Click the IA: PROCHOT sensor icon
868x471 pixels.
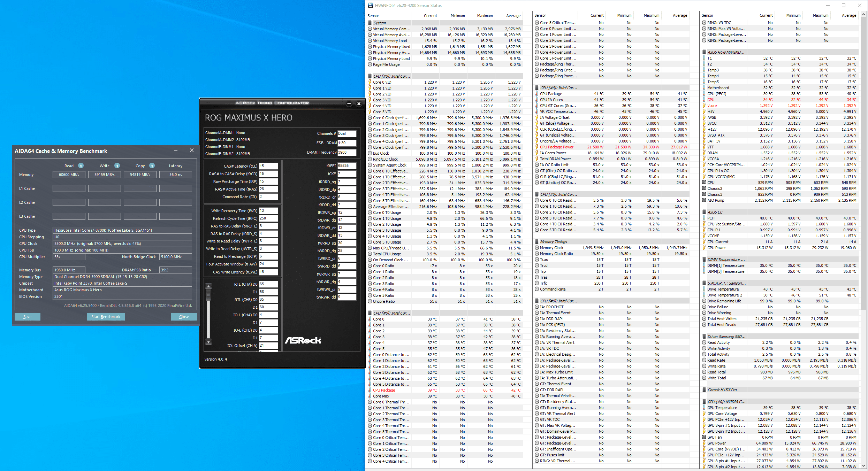(537, 307)
